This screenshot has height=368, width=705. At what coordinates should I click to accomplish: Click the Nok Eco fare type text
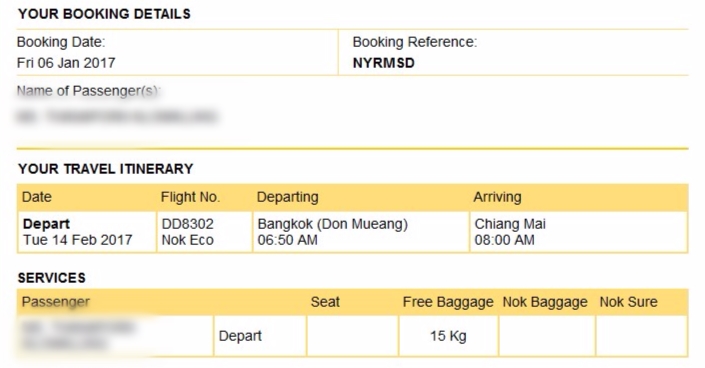[187, 240]
